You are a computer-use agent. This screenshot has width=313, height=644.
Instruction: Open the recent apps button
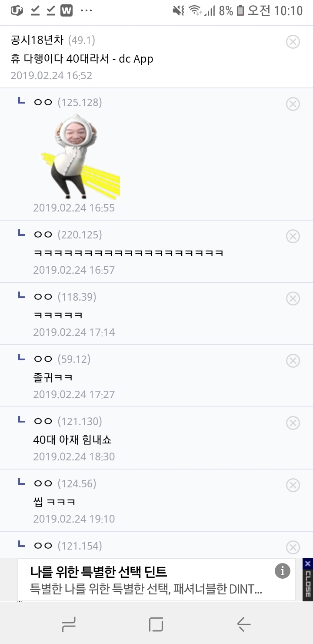69,624
